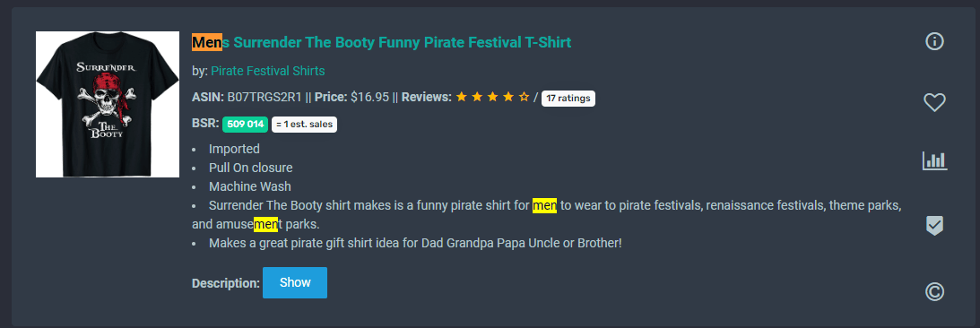View sales history bar chart icon
The width and height of the screenshot is (980, 328).
934,160
